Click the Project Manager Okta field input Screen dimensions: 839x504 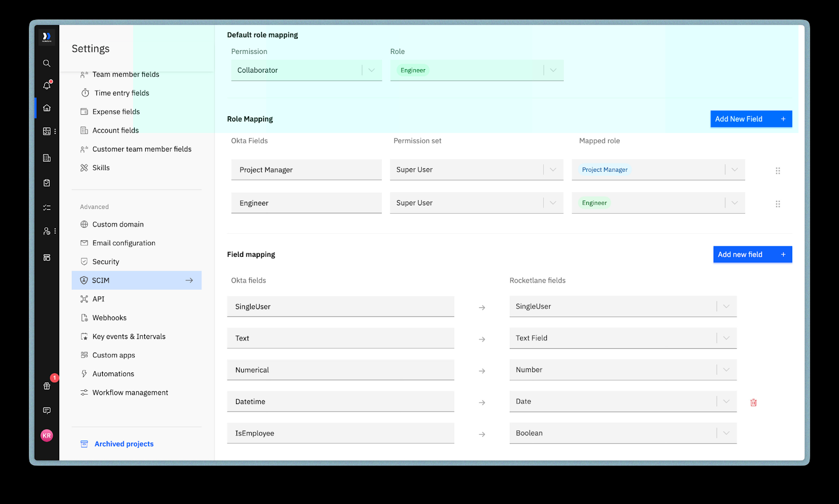click(x=306, y=170)
